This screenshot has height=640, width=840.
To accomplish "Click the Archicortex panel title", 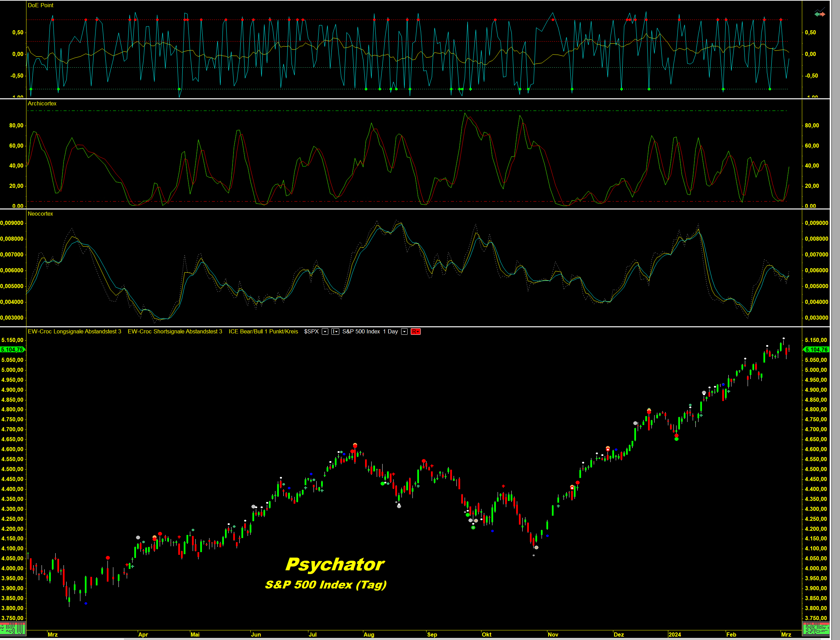I will tap(42, 104).
